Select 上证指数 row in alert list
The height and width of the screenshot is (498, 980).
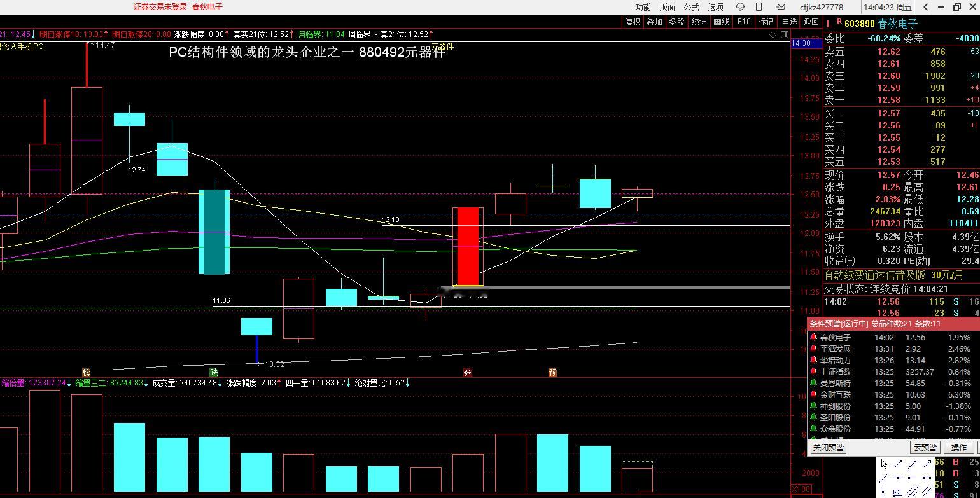[x=893, y=371]
